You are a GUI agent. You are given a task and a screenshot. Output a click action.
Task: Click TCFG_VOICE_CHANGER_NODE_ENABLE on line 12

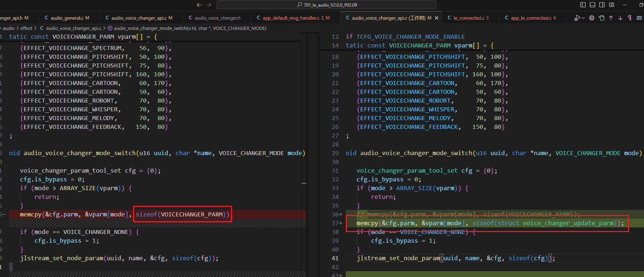pyautogui.click(x=410, y=36)
